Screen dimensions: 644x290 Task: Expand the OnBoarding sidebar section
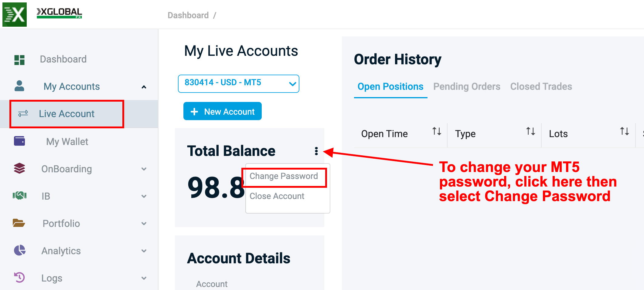pyautogui.click(x=144, y=169)
